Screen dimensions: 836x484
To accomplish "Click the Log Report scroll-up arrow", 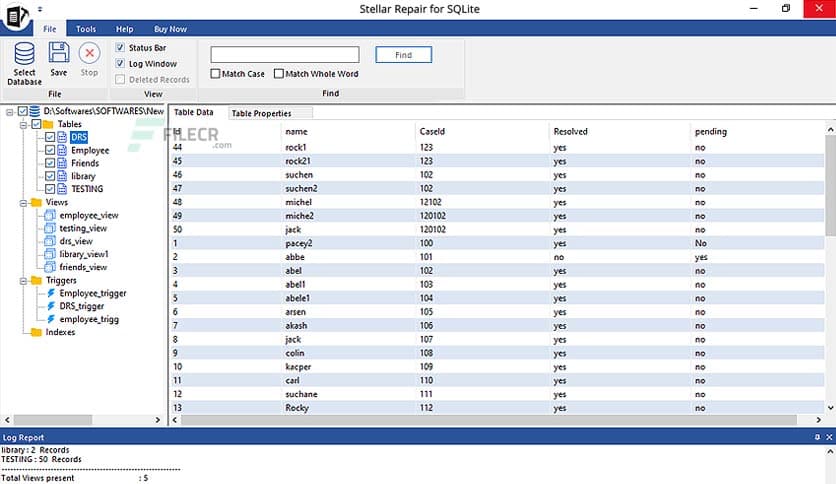I will pyautogui.click(x=830, y=451).
